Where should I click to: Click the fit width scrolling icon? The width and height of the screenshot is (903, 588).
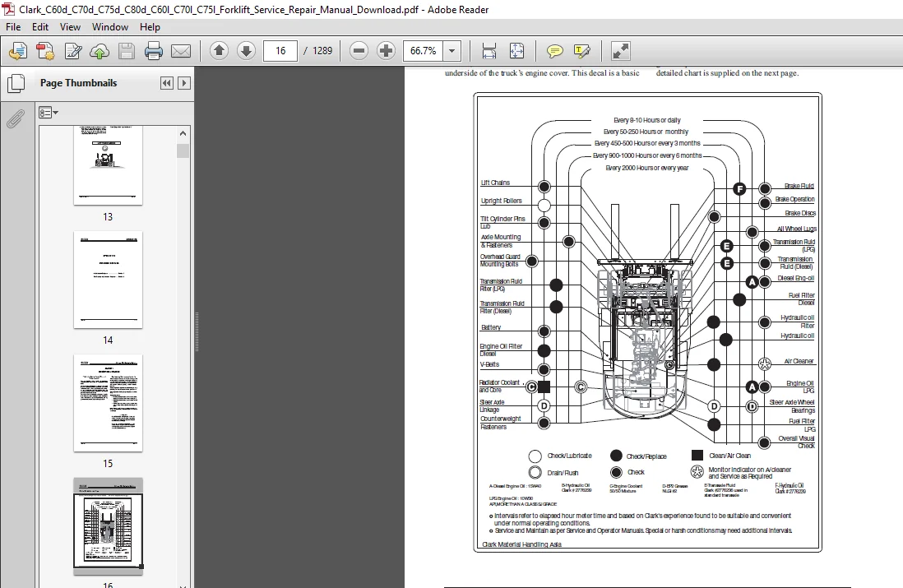coord(489,51)
